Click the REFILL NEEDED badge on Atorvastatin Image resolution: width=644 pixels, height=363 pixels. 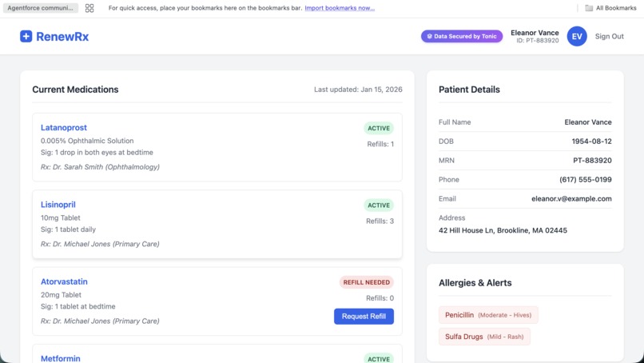(x=367, y=282)
